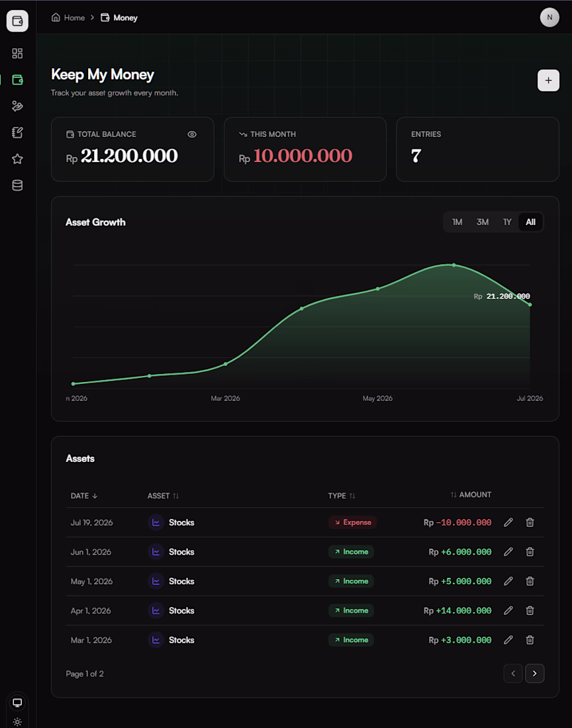This screenshot has height=728, width=572.
Task: Click the Stocks icon in Jun 1 row
Action: (156, 551)
